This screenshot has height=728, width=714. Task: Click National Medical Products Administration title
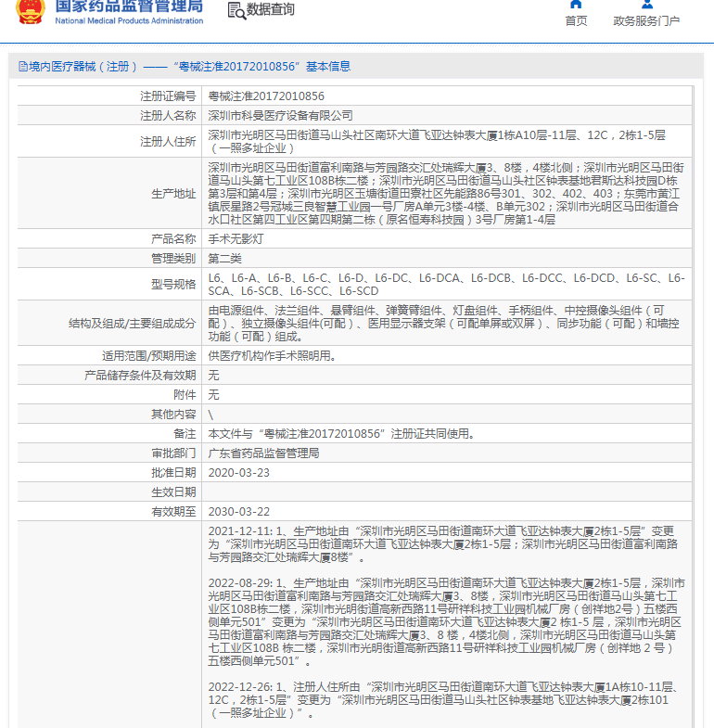pyautogui.click(x=129, y=21)
